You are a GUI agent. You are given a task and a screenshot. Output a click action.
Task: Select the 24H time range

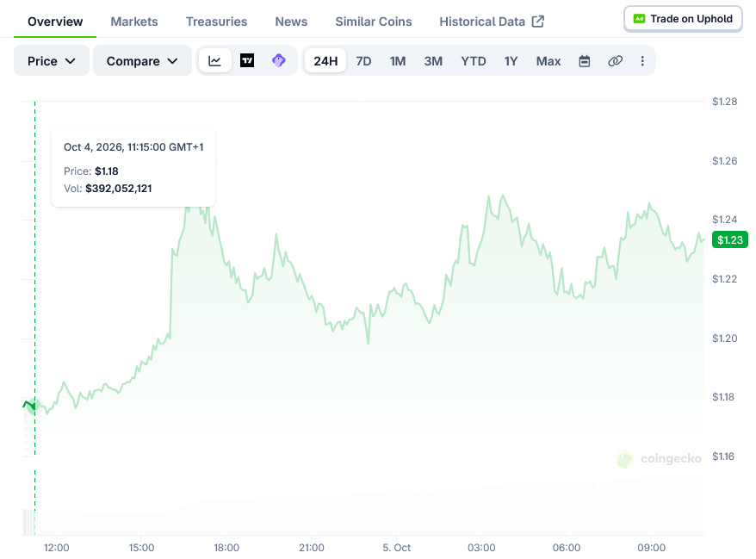tap(325, 61)
